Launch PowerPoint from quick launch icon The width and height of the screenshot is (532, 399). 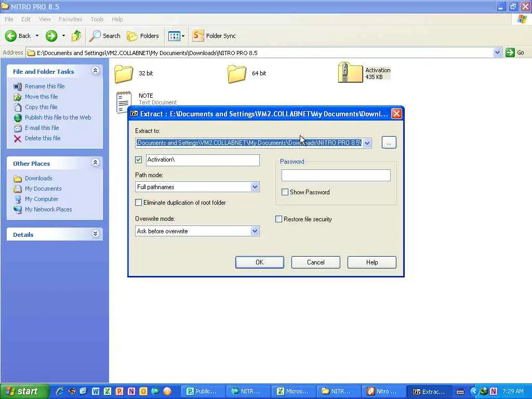pyautogui.click(x=119, y=391)
